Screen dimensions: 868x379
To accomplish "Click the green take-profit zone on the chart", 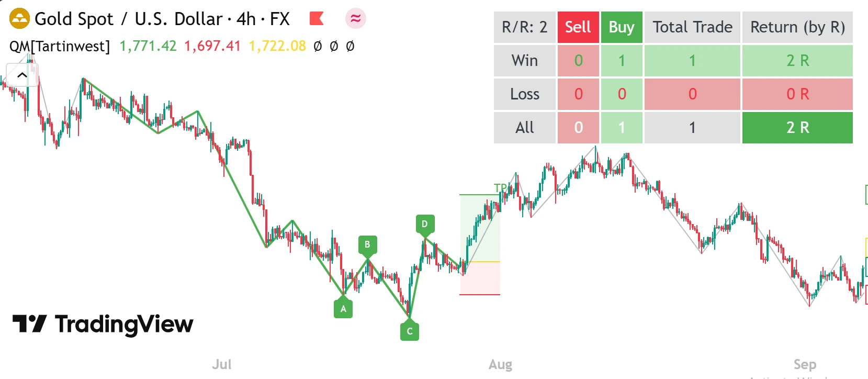I will point(480,228).
